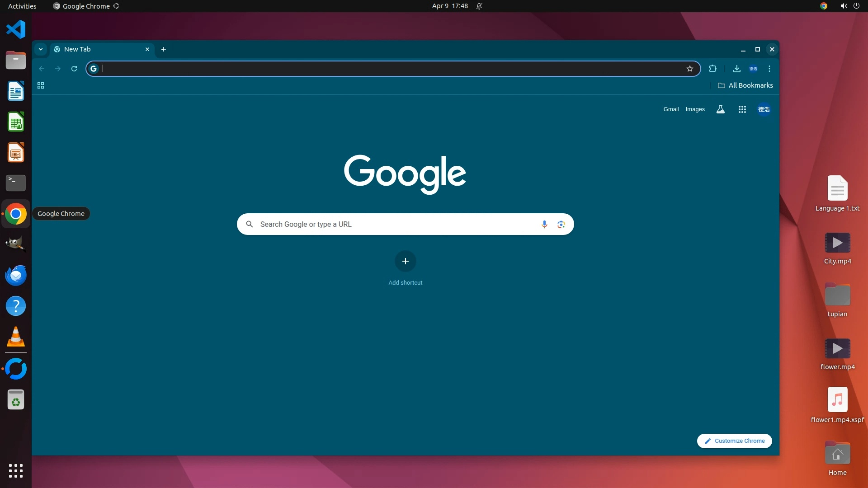The width and height of the screenshot is (868, 488).
Task: Open Google Lens image search
Action: tap(561, 224)
